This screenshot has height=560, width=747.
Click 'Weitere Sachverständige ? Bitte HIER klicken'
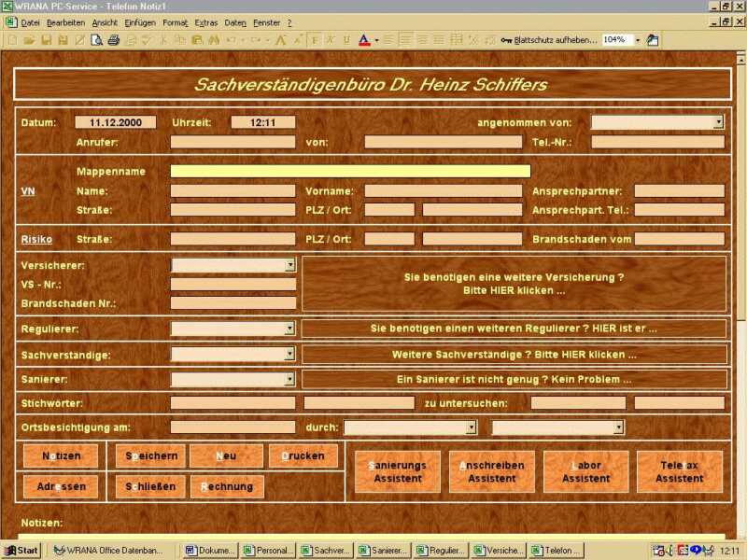point(514,355)
